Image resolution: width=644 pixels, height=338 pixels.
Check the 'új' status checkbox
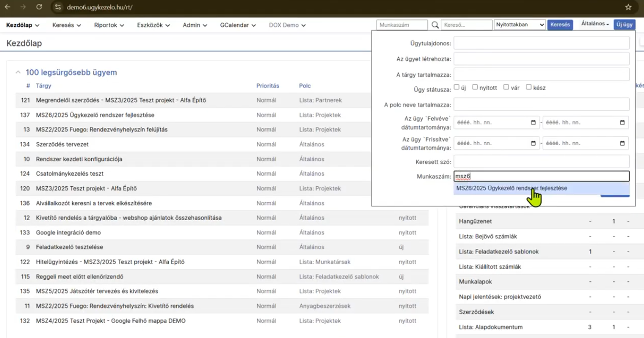pos(457,87)
